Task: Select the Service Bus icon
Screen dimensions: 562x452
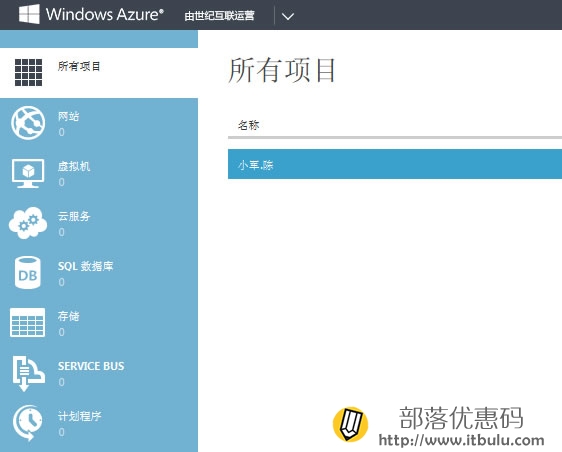Action: click(28, 373)
